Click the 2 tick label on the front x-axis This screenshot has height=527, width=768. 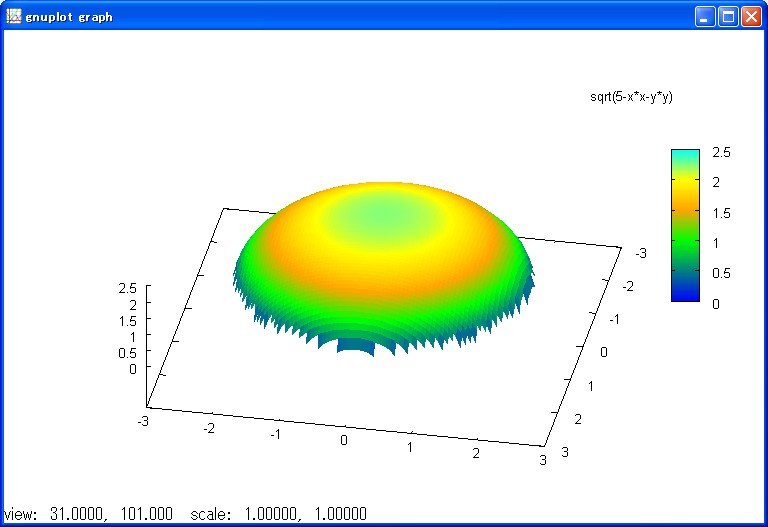(x=476, y=454)
